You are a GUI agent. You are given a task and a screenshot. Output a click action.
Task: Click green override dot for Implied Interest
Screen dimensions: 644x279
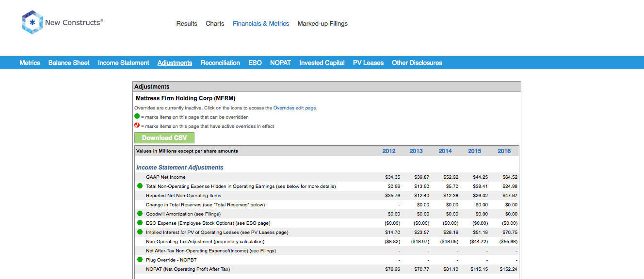click(x=140, y=232)
